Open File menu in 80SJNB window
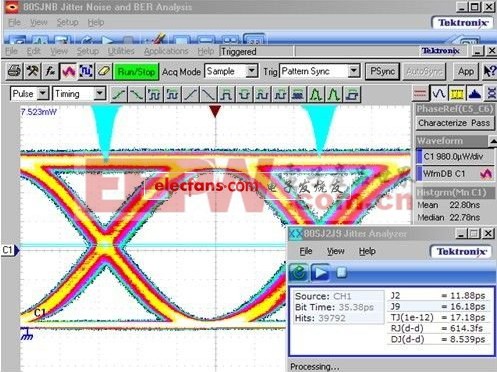This screenshot has height=372, width=497. pyautogui.click(x=14, y=22)
